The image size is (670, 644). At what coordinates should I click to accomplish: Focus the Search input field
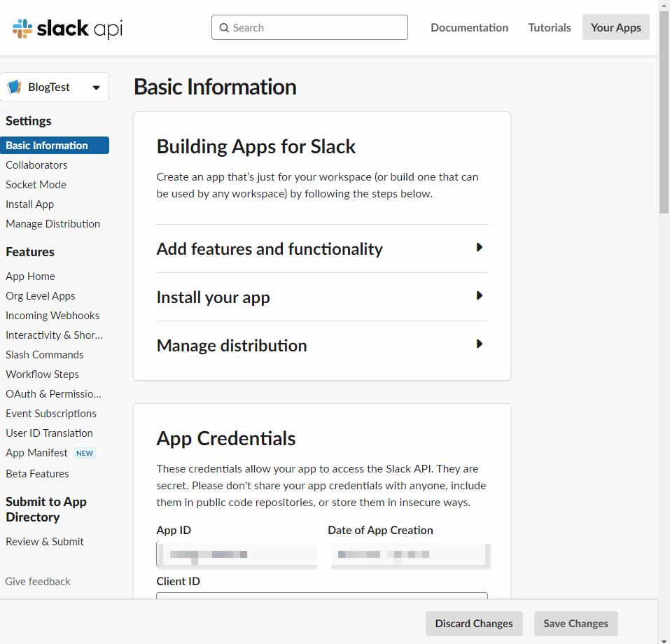pos(309,27)
